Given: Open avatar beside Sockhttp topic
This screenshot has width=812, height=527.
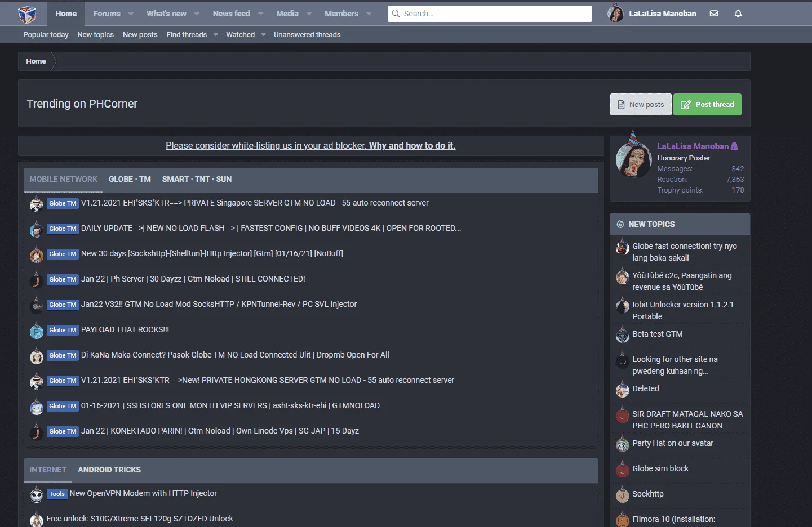Looking at the screenshot, I should pos(622,495).
